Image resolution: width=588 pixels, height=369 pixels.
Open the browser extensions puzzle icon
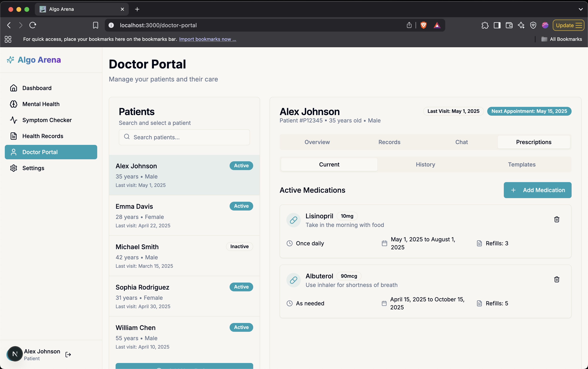[x=485, y=25]
